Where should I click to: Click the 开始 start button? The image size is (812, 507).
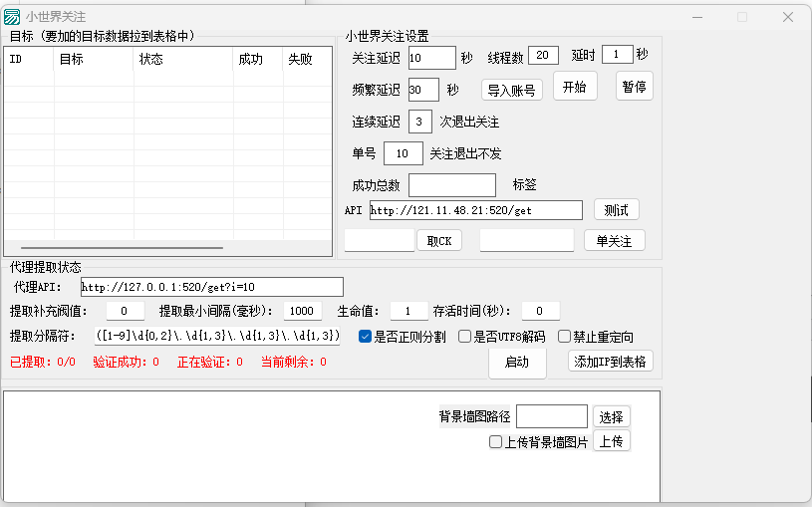575,87
